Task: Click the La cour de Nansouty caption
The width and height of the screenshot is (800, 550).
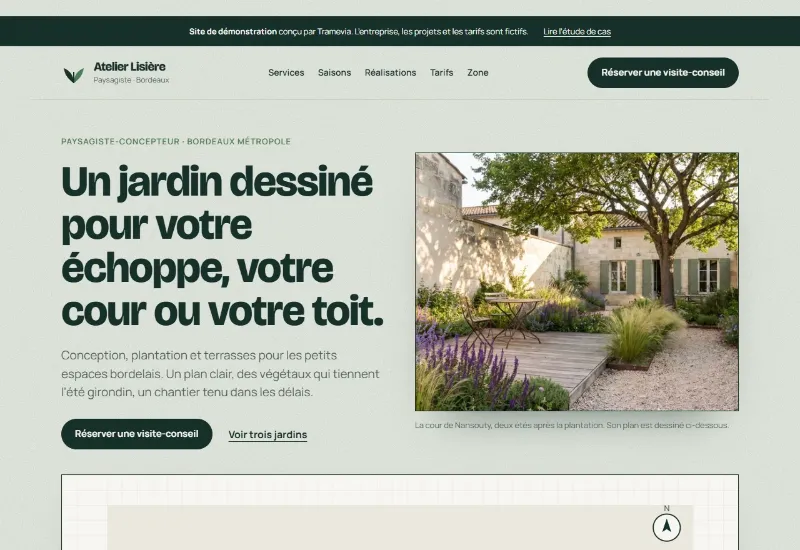Action: tap(572, 425)
